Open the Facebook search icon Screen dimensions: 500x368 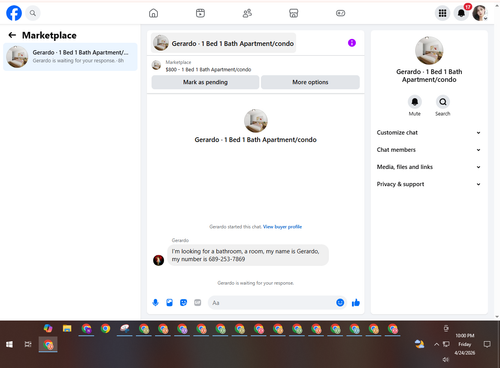click(x=33, y=13)
